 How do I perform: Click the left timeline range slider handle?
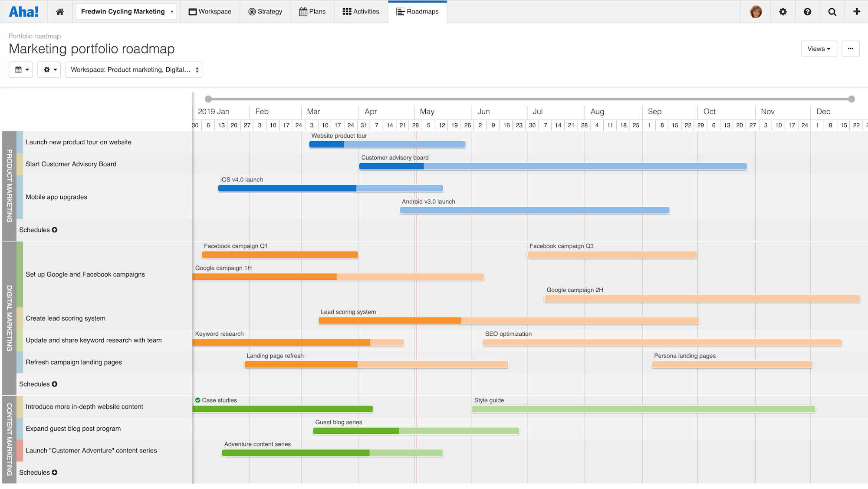208,99
